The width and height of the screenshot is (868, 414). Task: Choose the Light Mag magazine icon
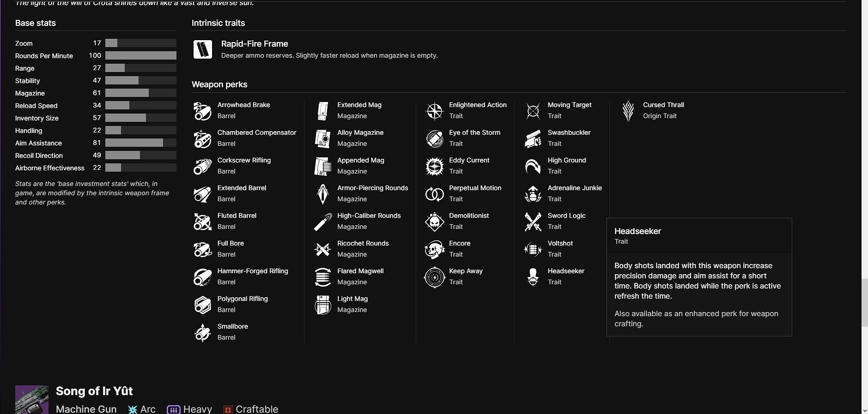click(x=322, y=305)
